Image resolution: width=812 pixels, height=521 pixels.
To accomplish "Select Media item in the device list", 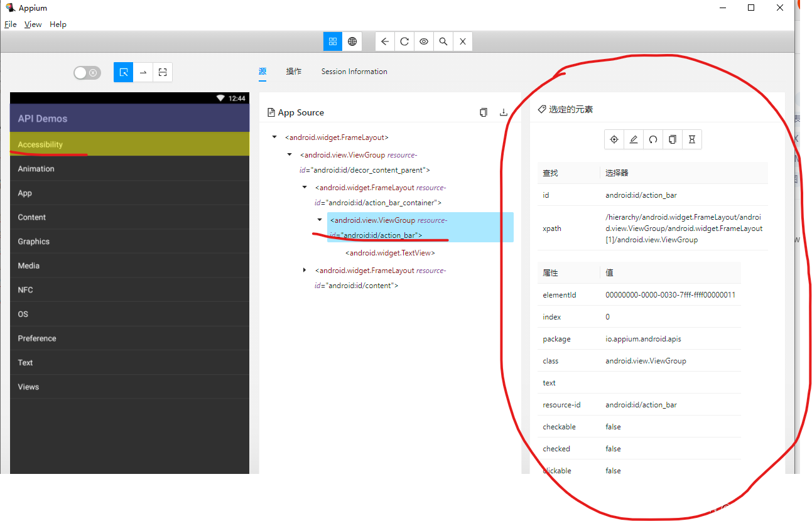I will (129, 266).
